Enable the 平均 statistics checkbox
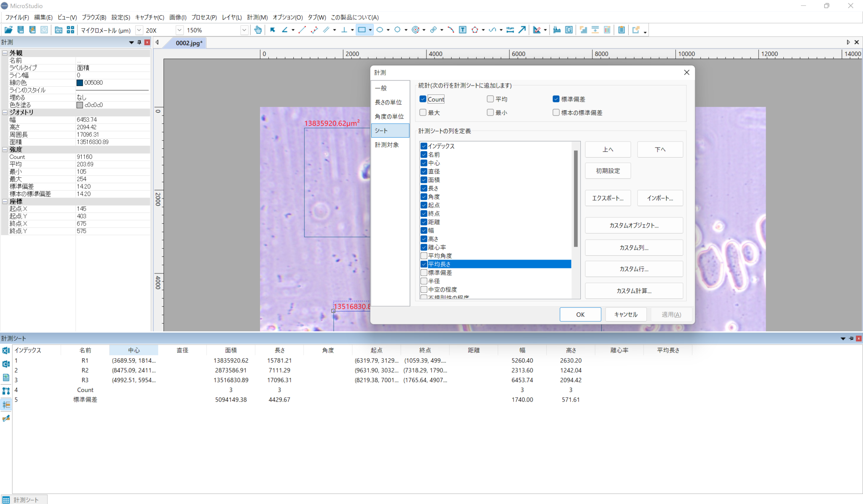 pyautogui.click(x=490, y=99)
